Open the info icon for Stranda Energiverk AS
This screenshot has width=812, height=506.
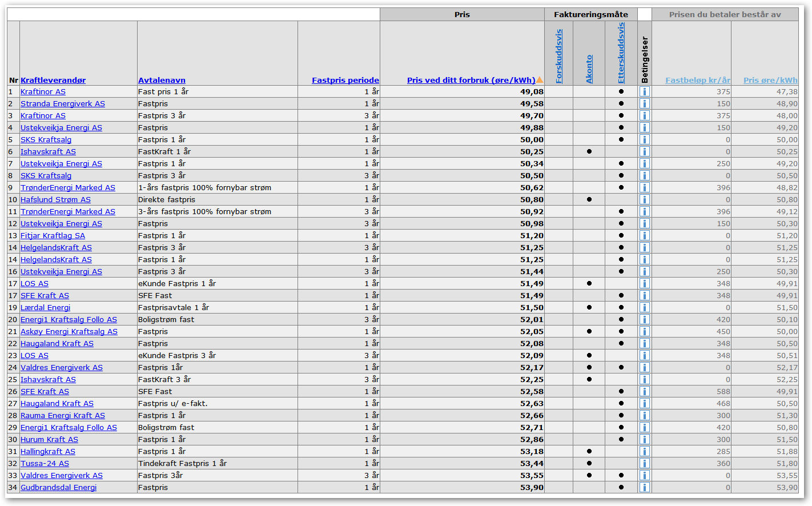[x=644, y=103]
